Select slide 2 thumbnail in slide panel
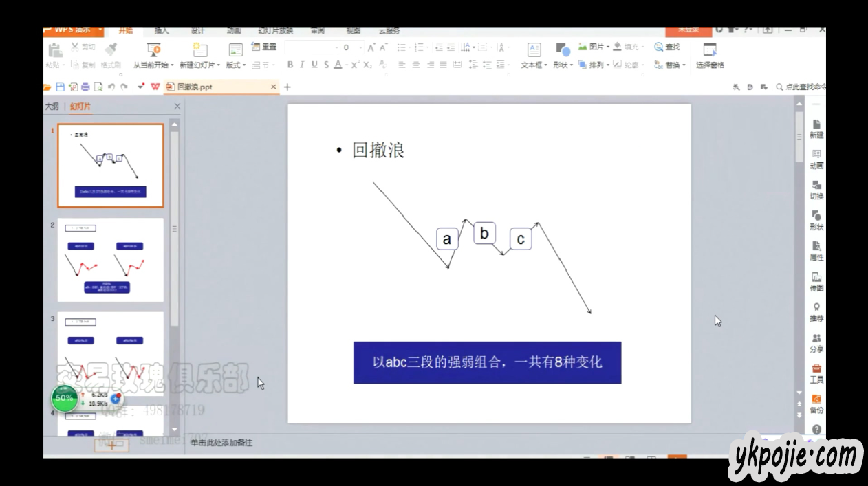Viewport: 868px width, 486px height. click(x=110, y=260)
